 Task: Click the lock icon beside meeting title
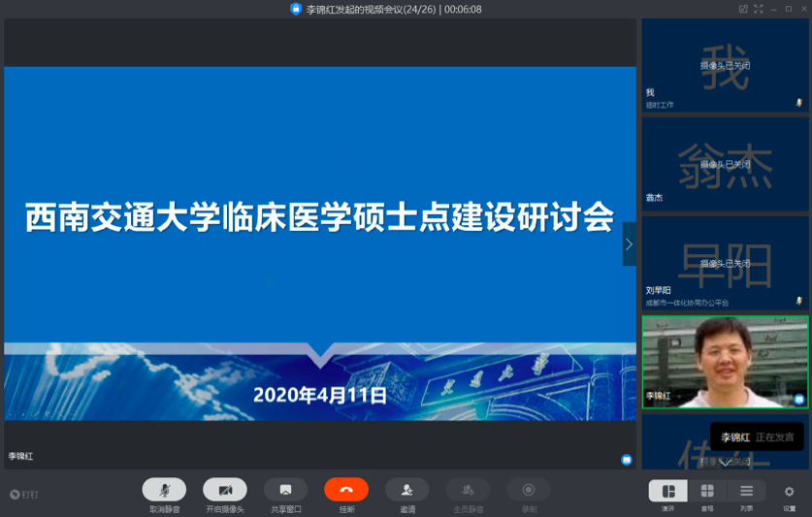click(x=296, y=10)
